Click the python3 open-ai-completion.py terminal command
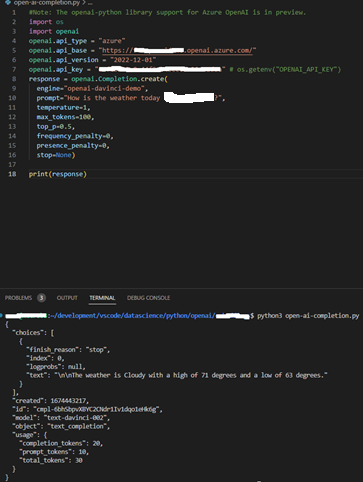363x482 pixels. [x=308, y=316]
